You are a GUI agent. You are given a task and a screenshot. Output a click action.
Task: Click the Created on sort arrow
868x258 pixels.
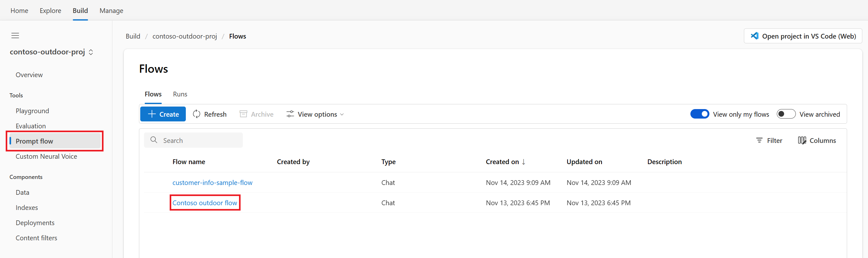523,162
